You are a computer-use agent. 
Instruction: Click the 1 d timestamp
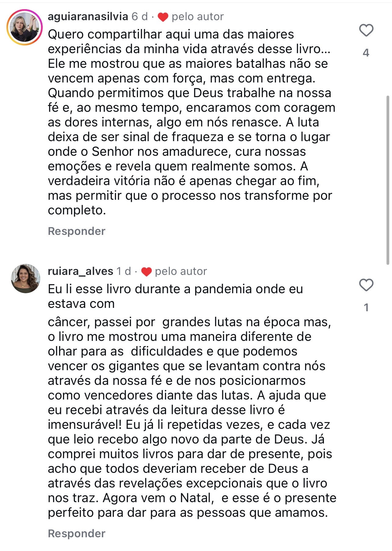(124, 271)
